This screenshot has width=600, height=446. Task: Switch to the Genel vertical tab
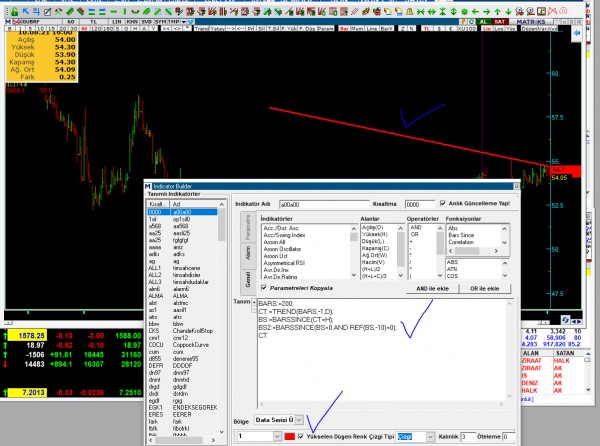point(248,280)
